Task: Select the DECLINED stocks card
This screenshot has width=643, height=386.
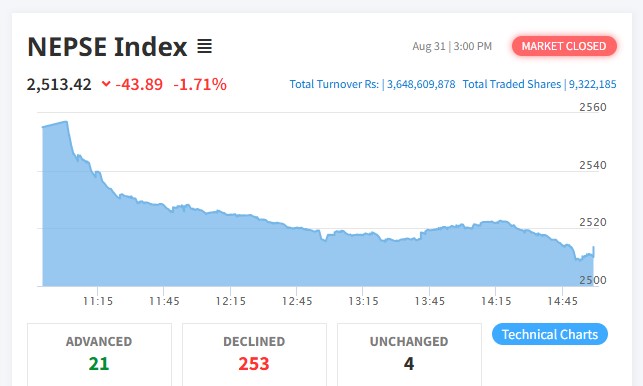Action: pyautogui.click(x=254, y=354)
